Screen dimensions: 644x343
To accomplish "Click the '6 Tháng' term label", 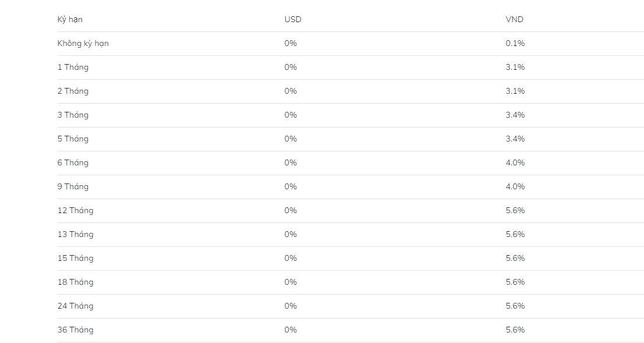I will point(73,163).
